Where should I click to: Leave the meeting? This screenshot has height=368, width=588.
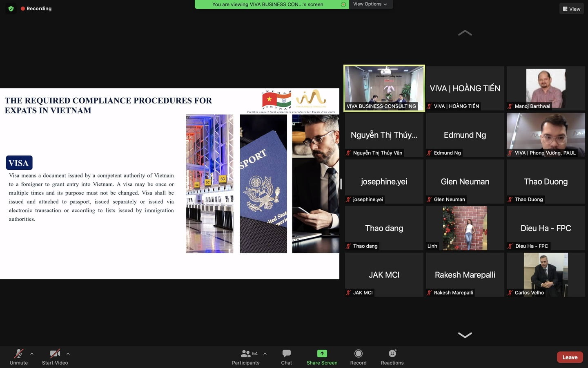(570, 357)
